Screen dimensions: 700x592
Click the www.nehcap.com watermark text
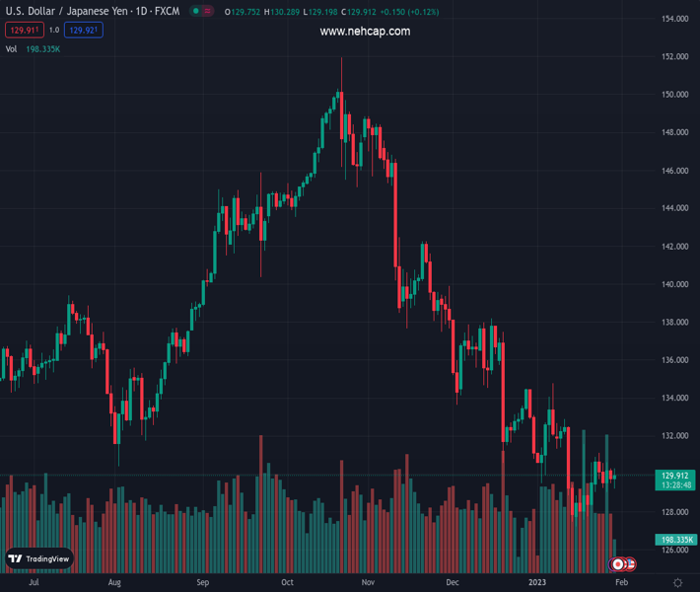(365, 32)
